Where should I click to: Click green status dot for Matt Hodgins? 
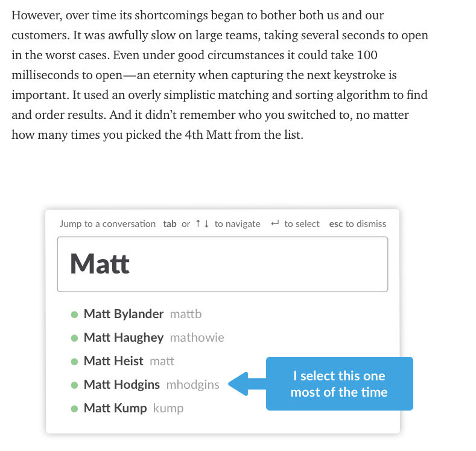pyautogui.click(x=74, y=385)
